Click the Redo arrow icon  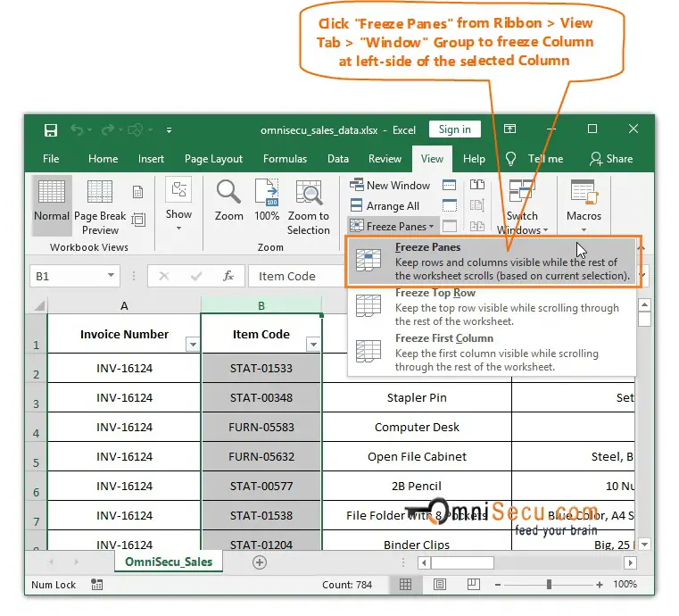pos(108,129)
